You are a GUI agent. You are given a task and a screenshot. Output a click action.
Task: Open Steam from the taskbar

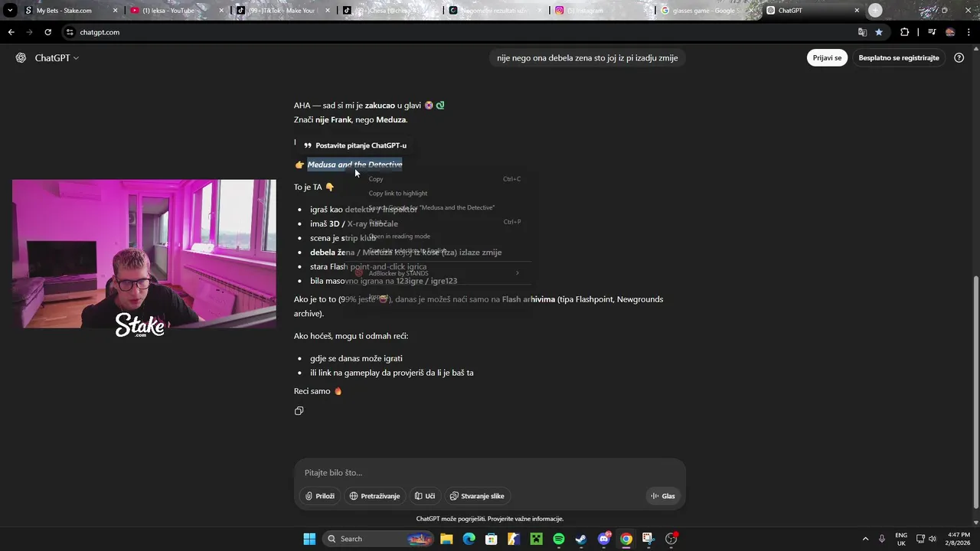581,539
